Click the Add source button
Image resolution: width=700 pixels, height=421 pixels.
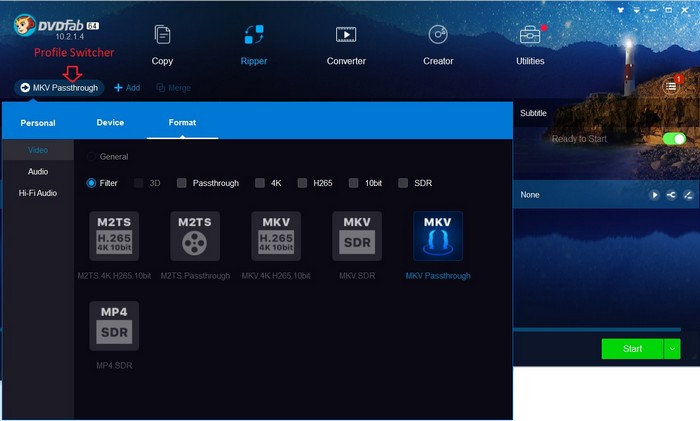(x=127, y=88)
